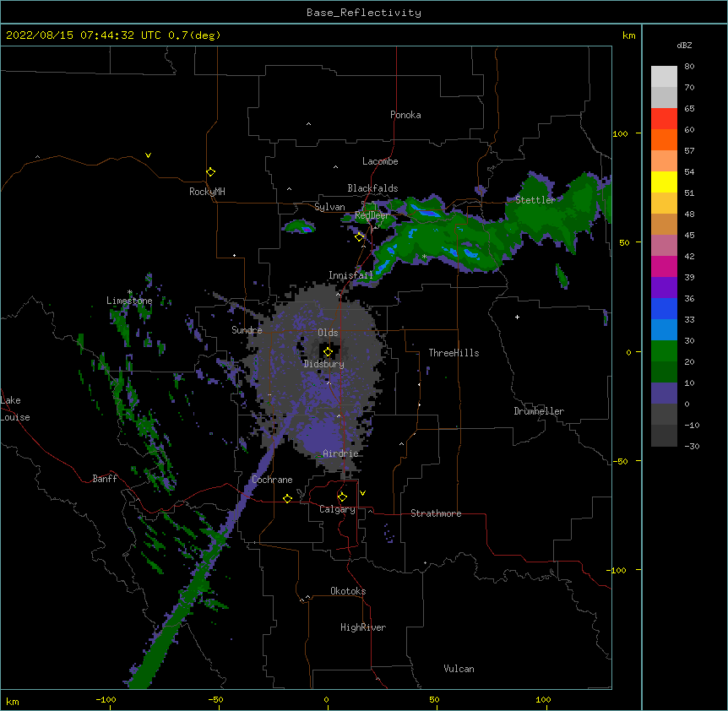The image size is (728, 711).
Task: Click the Didsbury label
Action: 324,364
